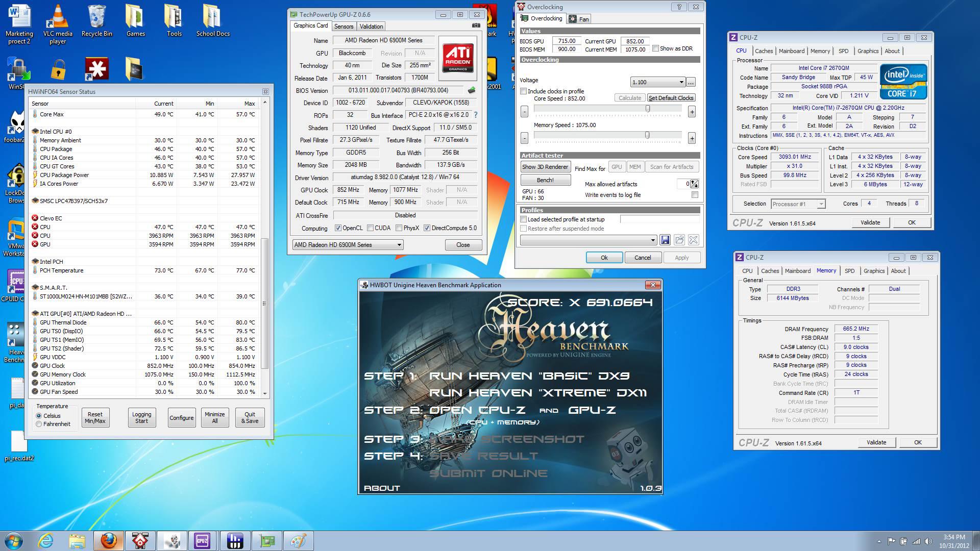
Task: Click the Bench! button
Action: (x=545, y=180)
